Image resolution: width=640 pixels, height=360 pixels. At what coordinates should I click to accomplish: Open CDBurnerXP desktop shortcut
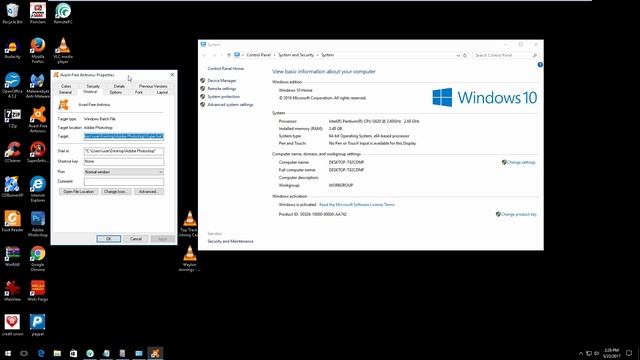click(12, 187)
